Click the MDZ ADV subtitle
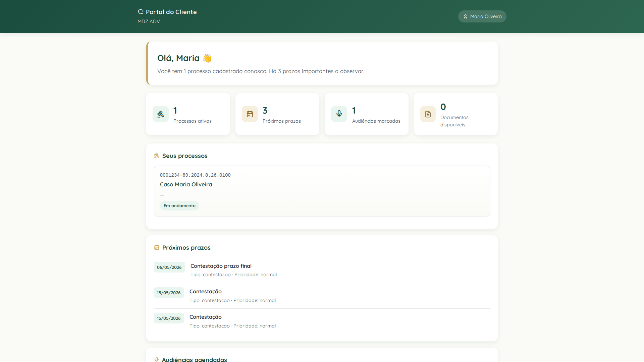644x362 pixels. pyautogui.click(x=149, y=21)
